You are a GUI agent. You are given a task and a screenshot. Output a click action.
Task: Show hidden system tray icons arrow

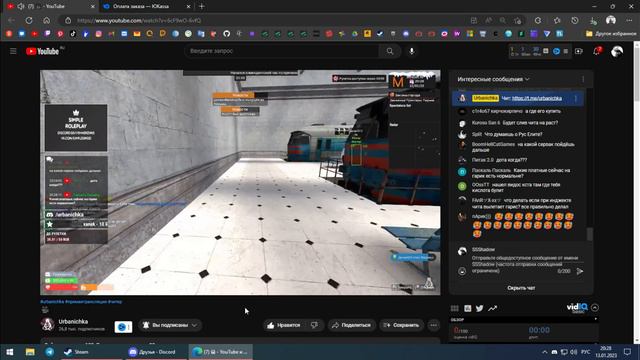coord(544,352)
